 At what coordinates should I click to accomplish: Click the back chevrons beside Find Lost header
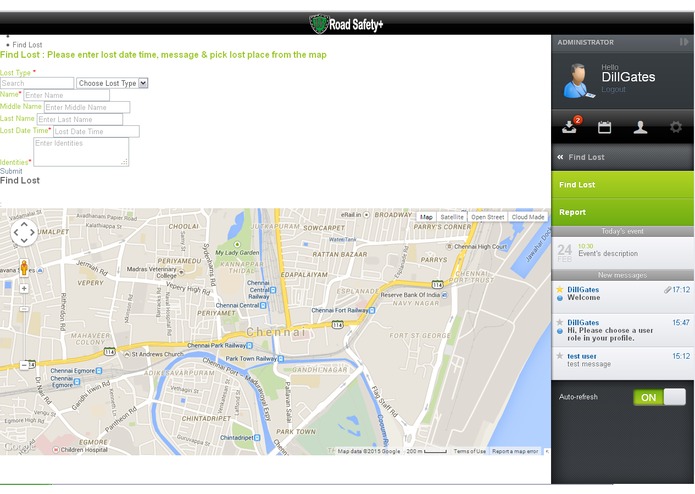tap(560, 157)
